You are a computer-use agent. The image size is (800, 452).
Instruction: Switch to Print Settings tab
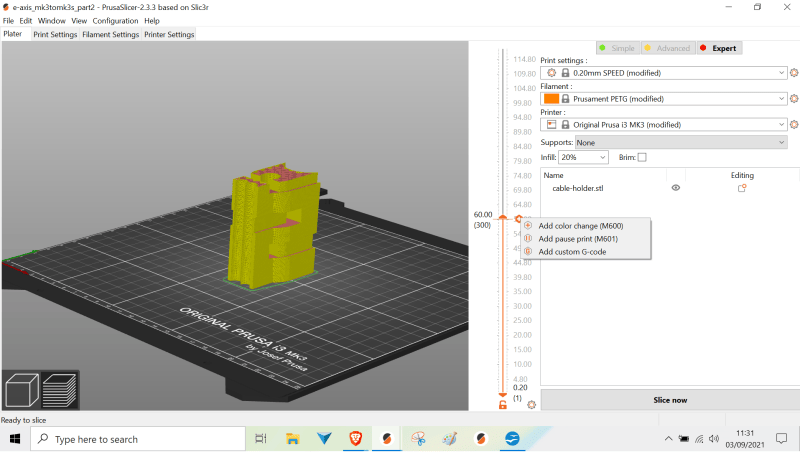55,34
